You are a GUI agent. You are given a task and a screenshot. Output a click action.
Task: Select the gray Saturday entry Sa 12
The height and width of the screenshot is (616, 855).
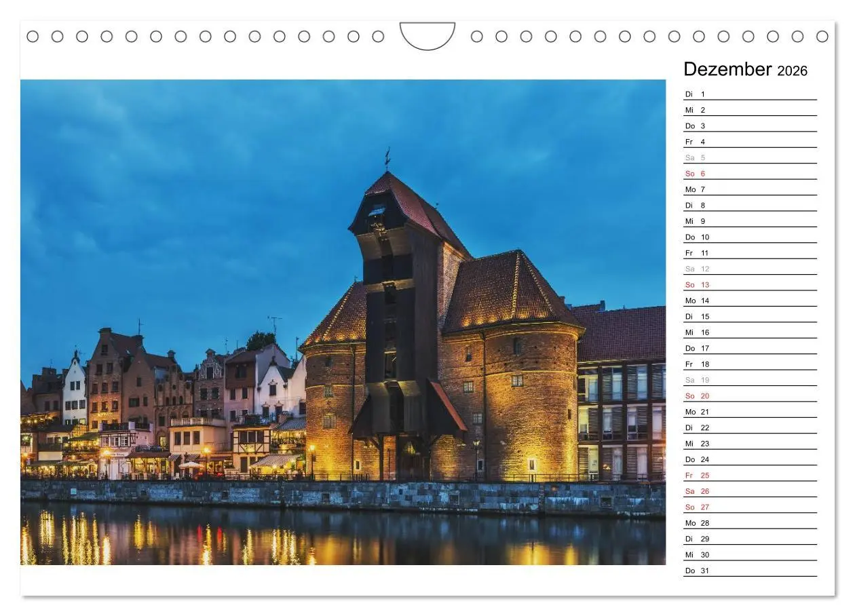696,269
